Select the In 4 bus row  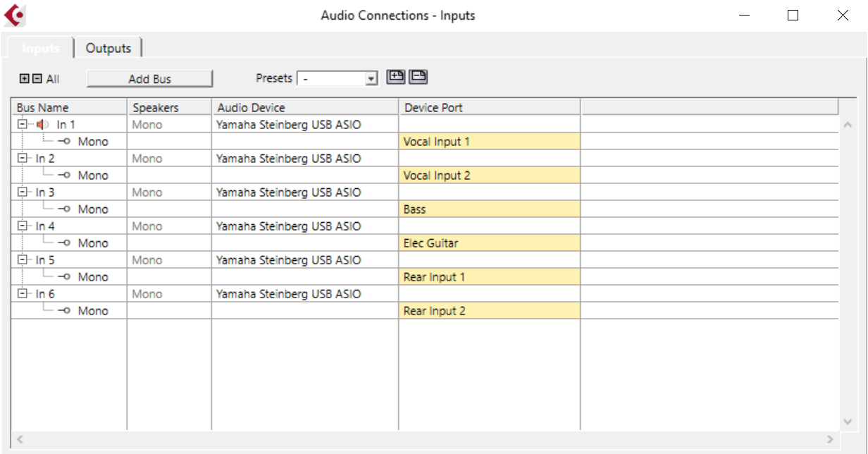(x=45, y=226)
